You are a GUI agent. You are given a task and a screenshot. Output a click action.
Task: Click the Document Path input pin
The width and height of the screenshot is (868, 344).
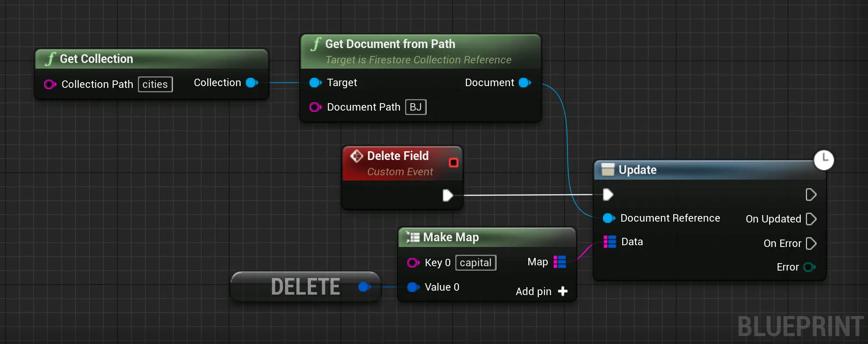[315, 107]
